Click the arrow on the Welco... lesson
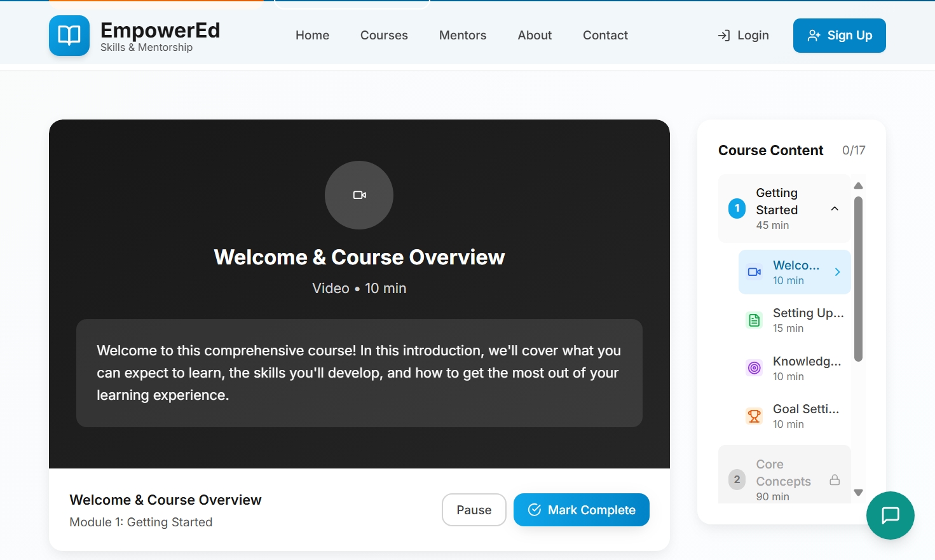This screenshot has width=935, height=560. point(837,272)
